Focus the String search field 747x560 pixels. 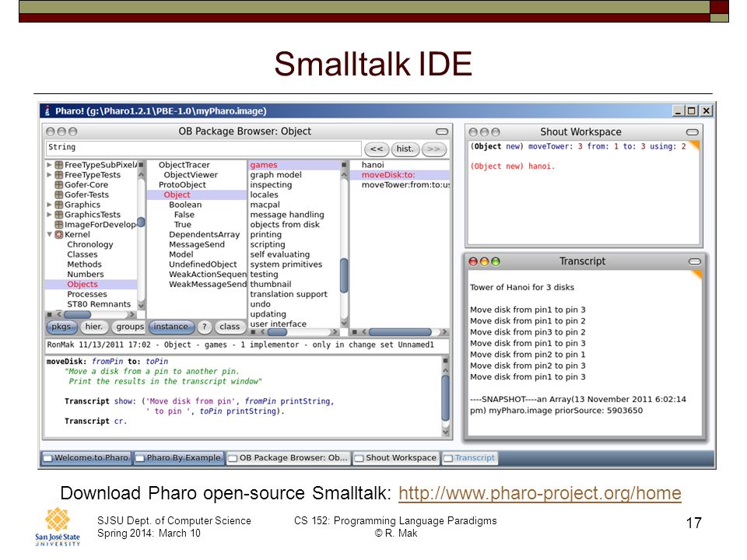pos(203,148)
